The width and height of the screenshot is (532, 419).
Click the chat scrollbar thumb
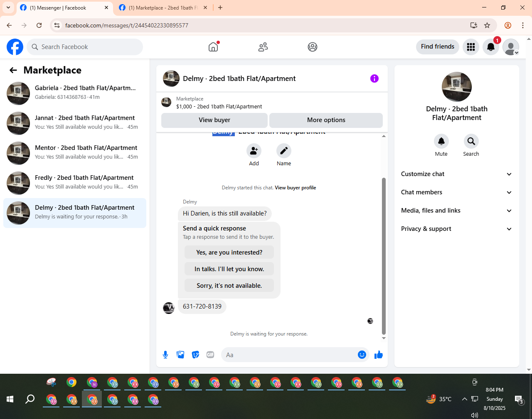[x=384, y=256]
